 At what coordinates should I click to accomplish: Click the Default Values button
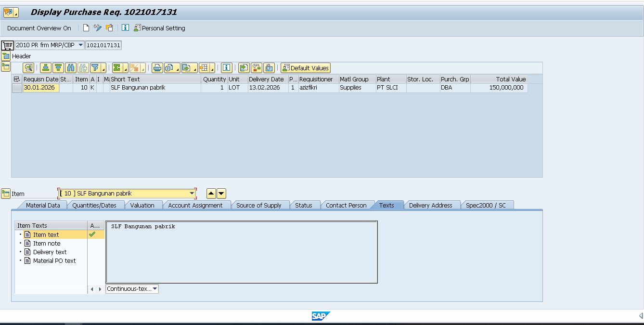click(x=306, y=68)
